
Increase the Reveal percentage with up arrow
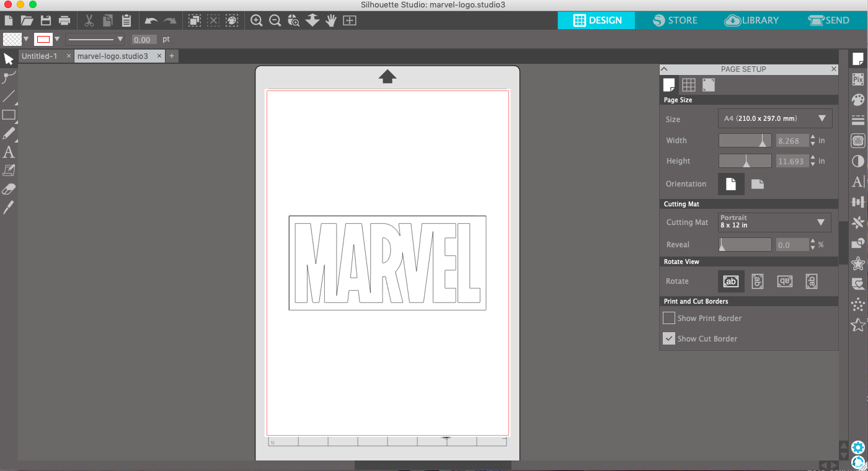coord(813,241)
